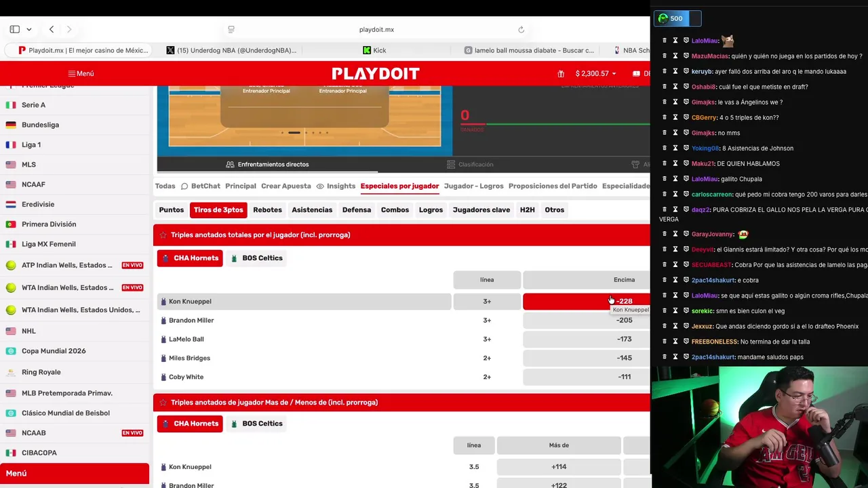Pick Kon Knueppel over 3.5 at +114
The height and width of the screenshot is (488, 868).
559,467
